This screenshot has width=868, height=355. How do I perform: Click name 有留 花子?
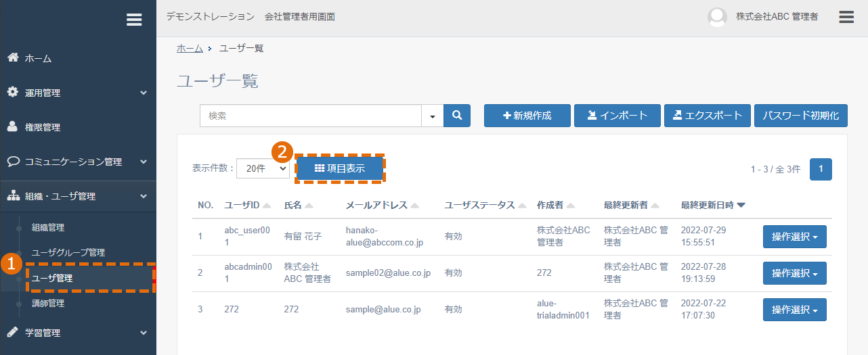[x=303, y=237]
